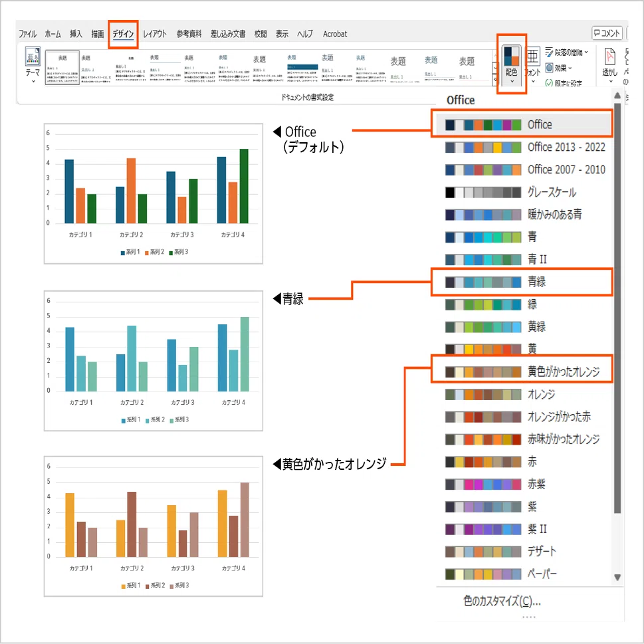Select the 黄色がかったオレンジ color scheme

point(524,372)
